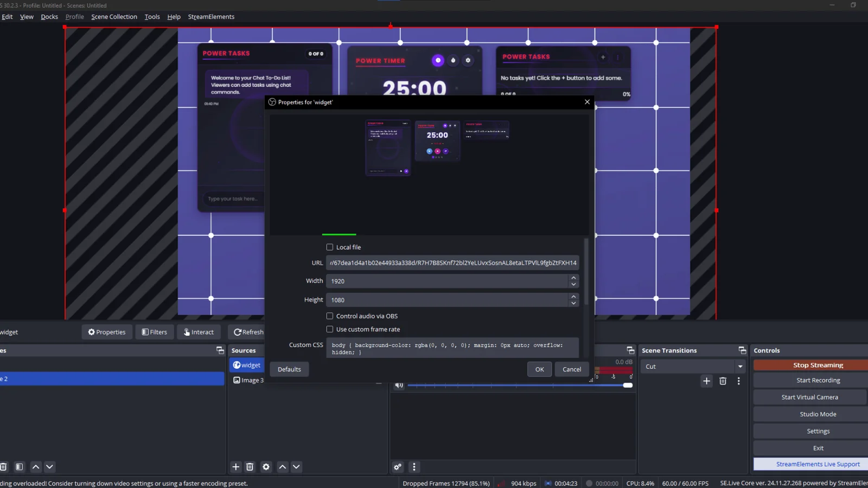Viewport: 868px width, 488px height.
Task: Open the StreamElements menu
Action: coord(211,17)
